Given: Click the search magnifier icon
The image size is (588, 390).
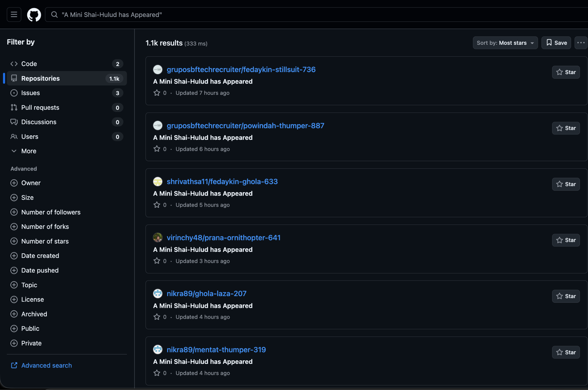Looking at the screenshot, I should tap(54, 14).
